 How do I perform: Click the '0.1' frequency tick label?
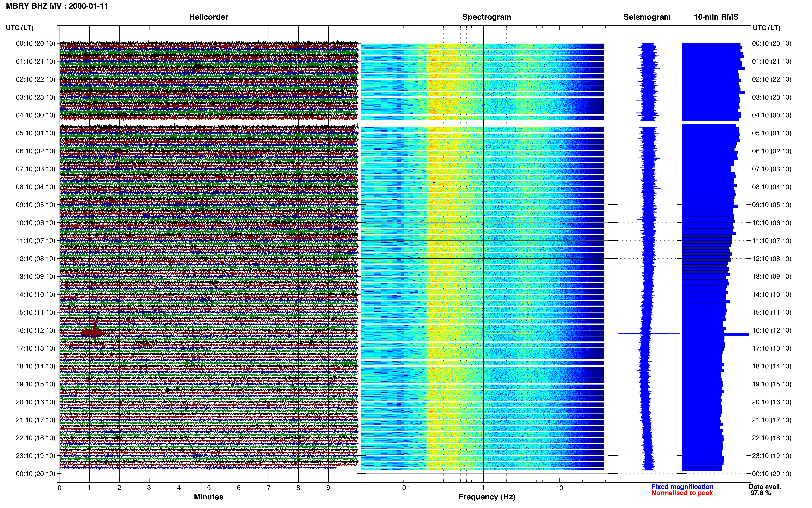407,488
